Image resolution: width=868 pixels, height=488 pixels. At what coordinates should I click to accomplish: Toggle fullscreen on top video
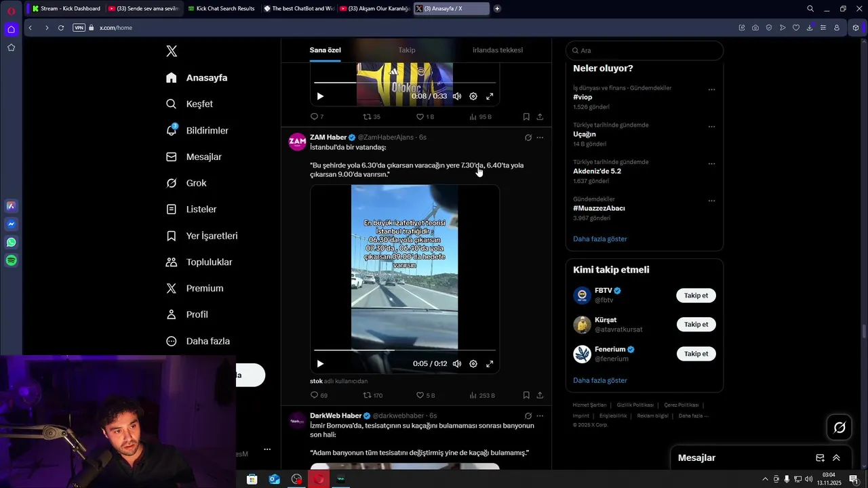(490, 96)
